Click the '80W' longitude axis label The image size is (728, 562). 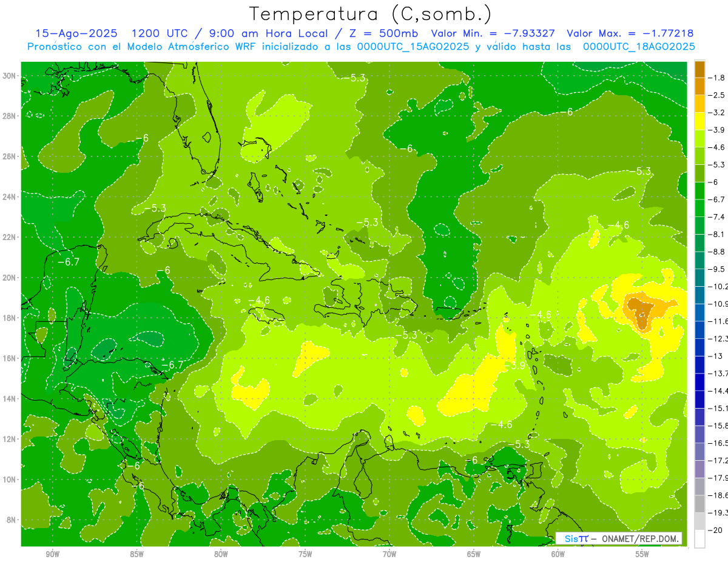[x=221, y=554]
